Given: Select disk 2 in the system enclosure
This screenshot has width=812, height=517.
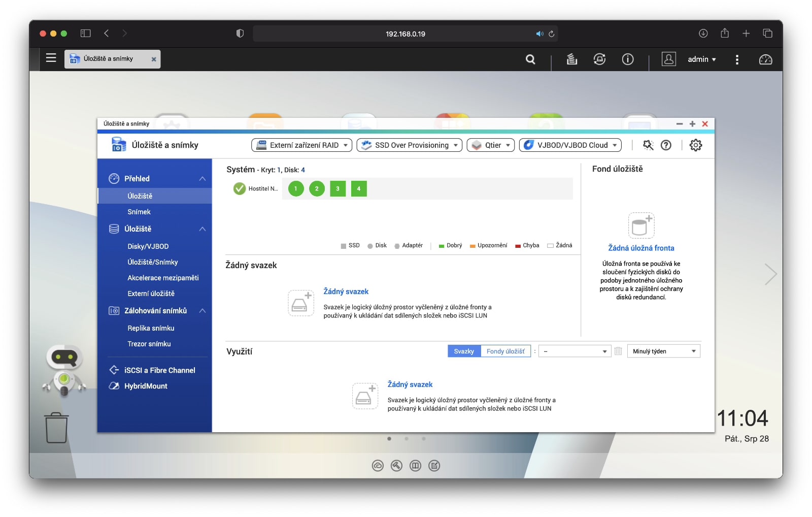Looking at the screenshot, I should (317, 188).
